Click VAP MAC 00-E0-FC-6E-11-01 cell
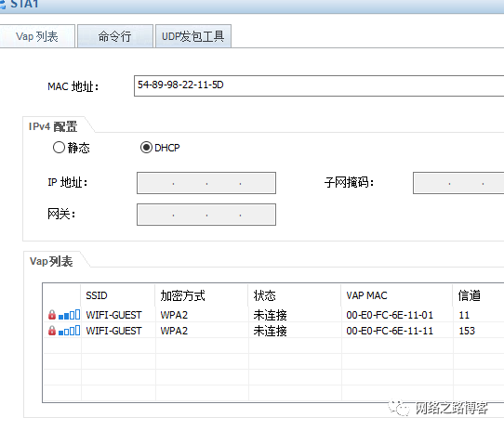 [x=390, y=315]
